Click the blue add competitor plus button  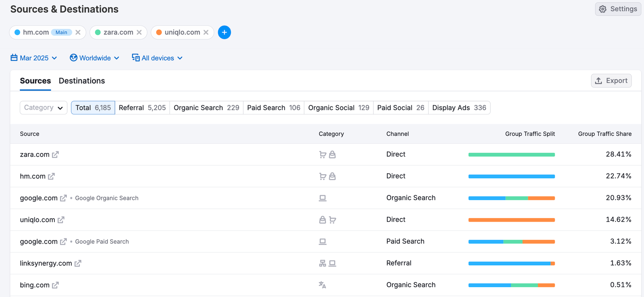pos(224,32)
